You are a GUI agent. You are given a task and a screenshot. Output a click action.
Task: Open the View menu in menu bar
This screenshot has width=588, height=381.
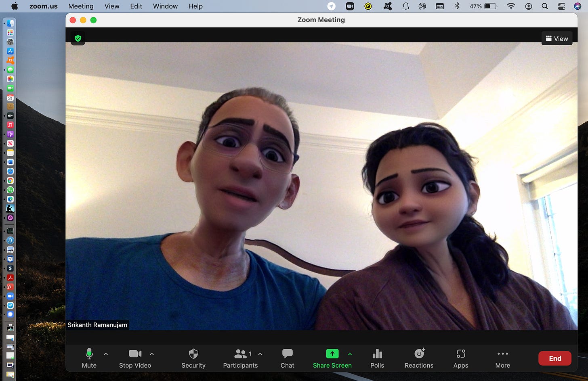[112, 6]
